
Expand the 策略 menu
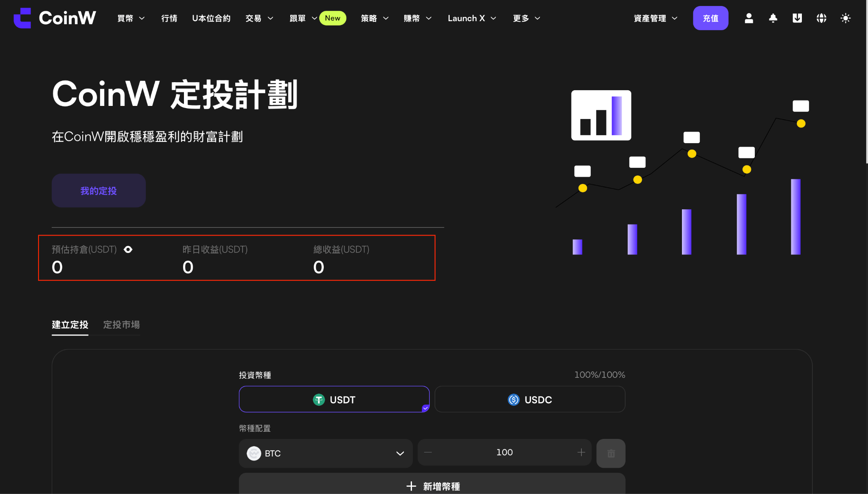[x=375, y=18]
